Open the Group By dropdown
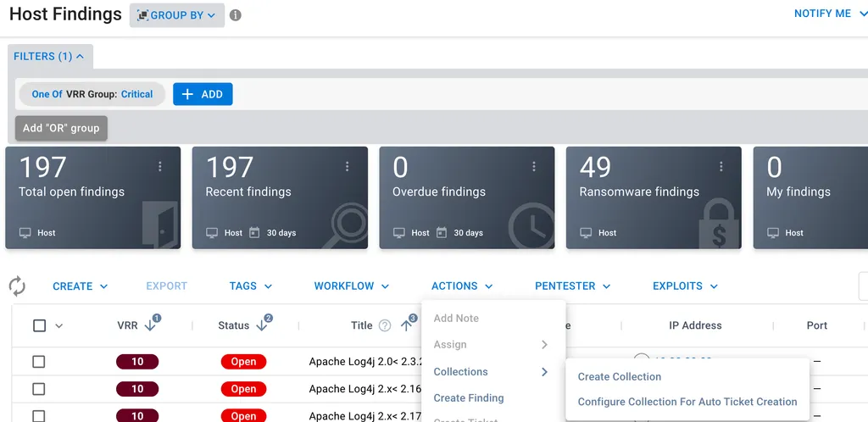This screenshot has width=868, height=422. [177, 15]
